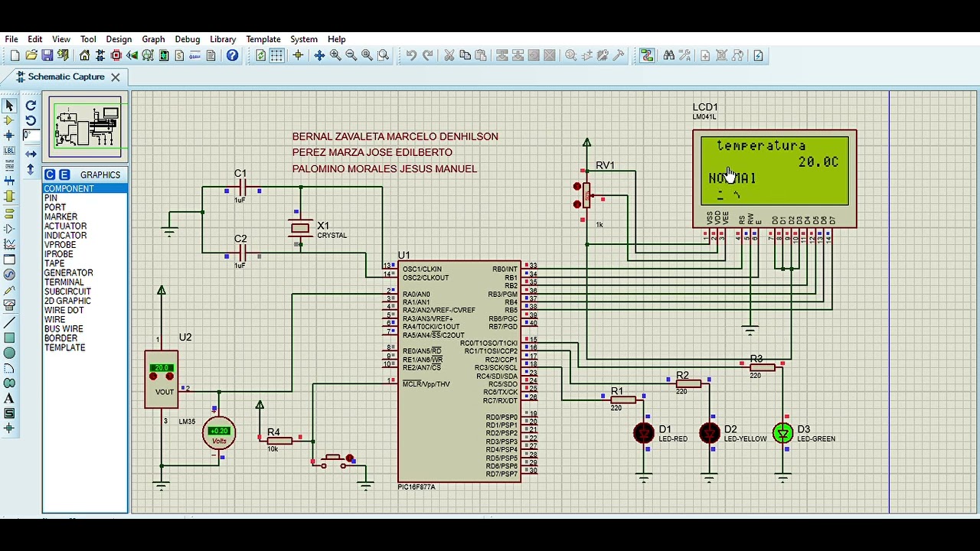The width and height of the screenshot is (980, 551).
Task: Choose the 2D Graphics Text 'A' tool
Action: 9,399
